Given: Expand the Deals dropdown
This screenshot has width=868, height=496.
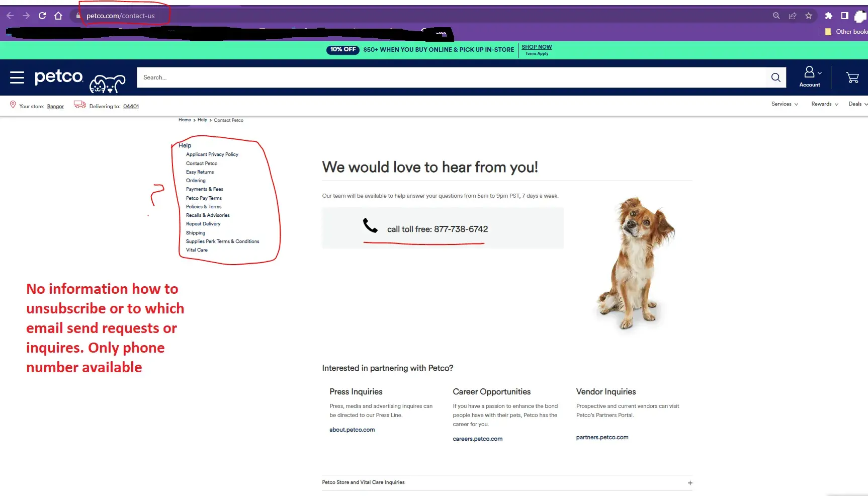Looking at the screenshot, I should coord(858,104).
